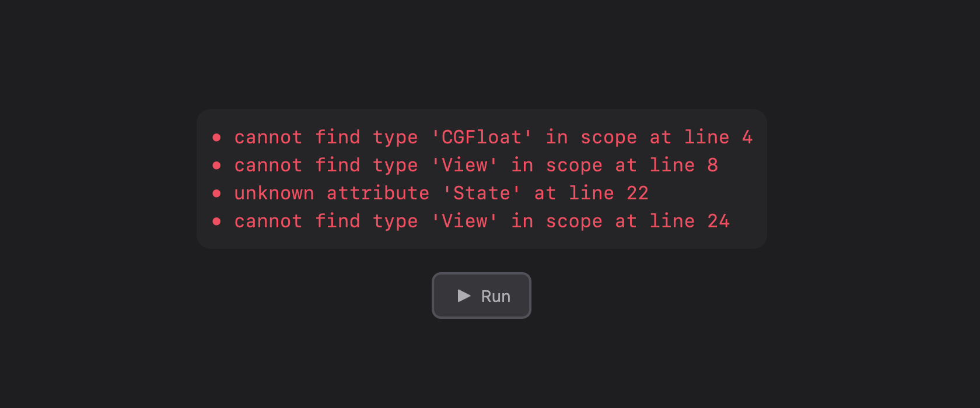Screen dimensions: 980x408
Task: Select the 'View' error at line 24
Action: [482, 221]
